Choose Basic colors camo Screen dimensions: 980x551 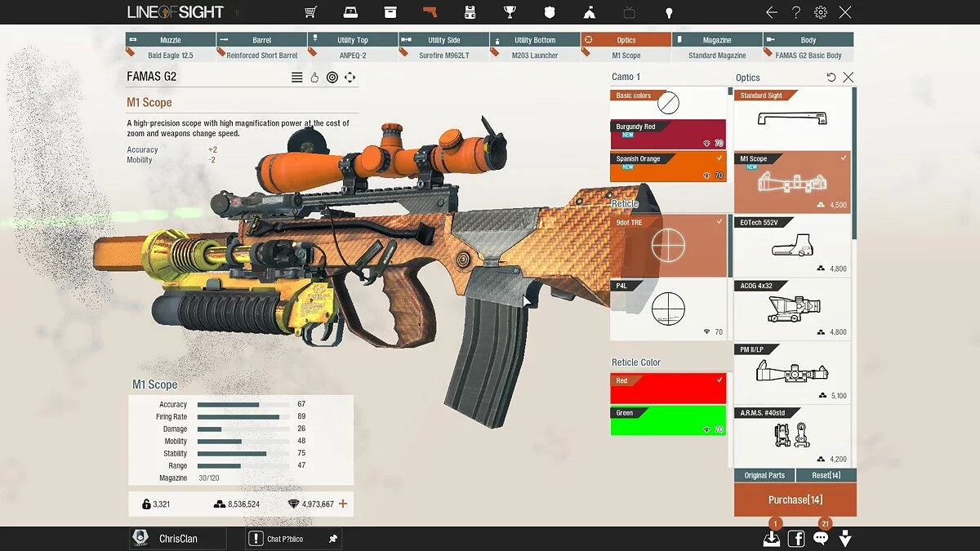(x=668, y=102)
